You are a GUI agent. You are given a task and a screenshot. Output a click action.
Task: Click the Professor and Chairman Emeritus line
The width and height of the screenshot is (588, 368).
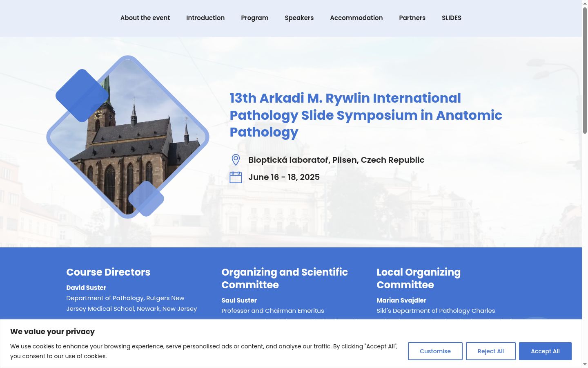pyautogui.click(x=273, y=311)
